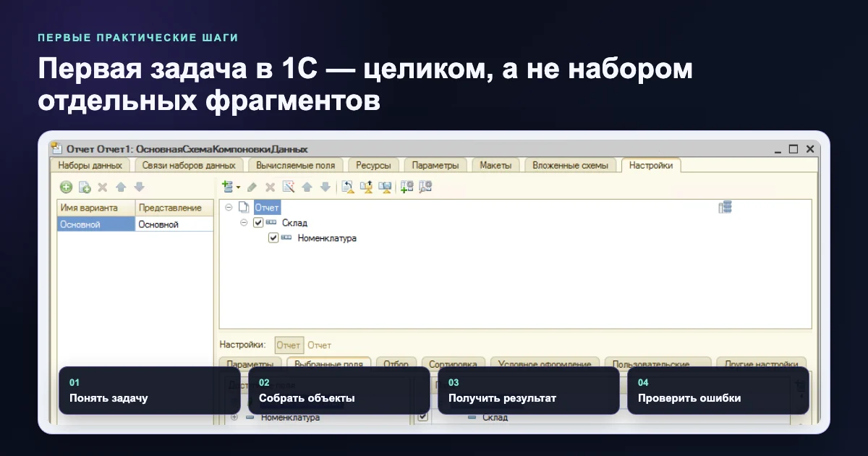Expand Номенклатура in available fields list

click(234, 418)
